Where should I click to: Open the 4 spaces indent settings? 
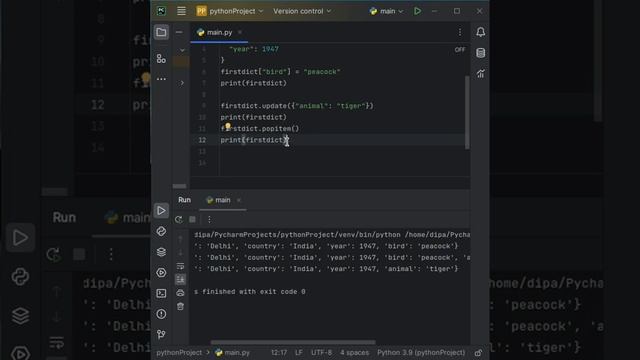(354, 353)
